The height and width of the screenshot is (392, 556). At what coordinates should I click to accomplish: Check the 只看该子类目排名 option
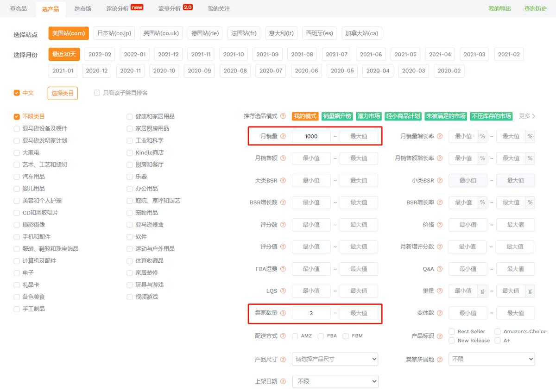(x=97, y=93)
